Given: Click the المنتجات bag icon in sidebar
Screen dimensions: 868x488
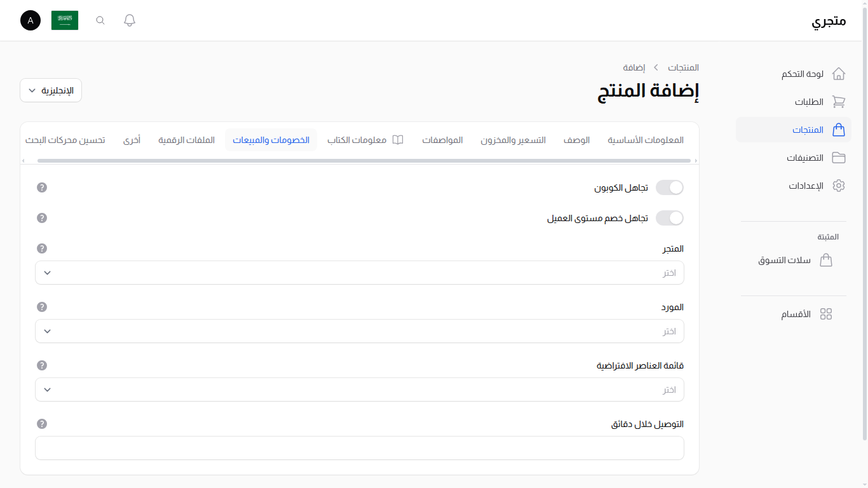Looking at the screenshot, I should 839,130.
